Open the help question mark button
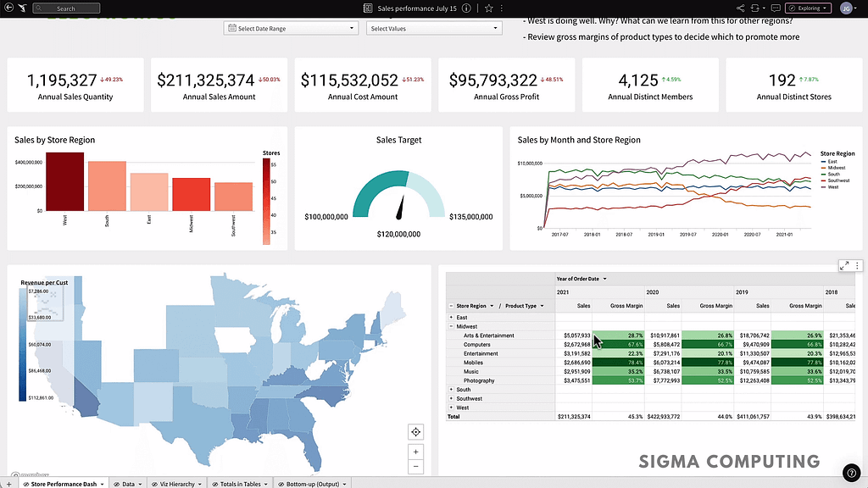The image size is (868, 488). click(851, 473)
